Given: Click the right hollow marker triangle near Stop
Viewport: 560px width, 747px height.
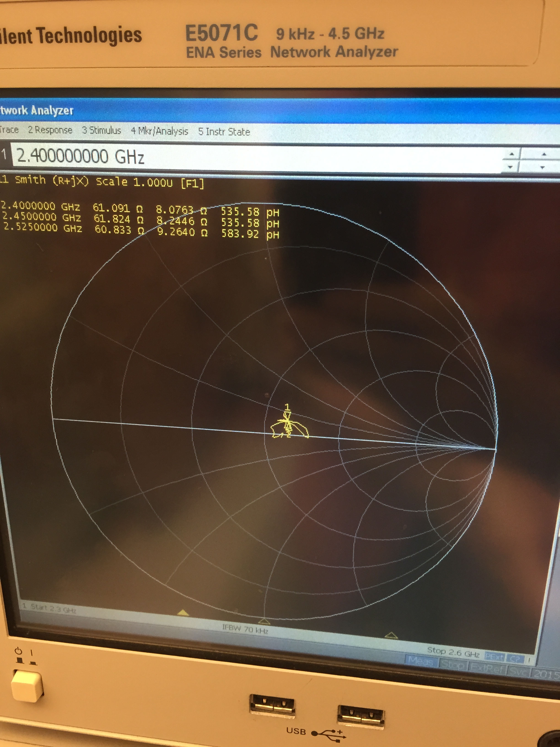Looking at the screenshot, I should (391, 635).
